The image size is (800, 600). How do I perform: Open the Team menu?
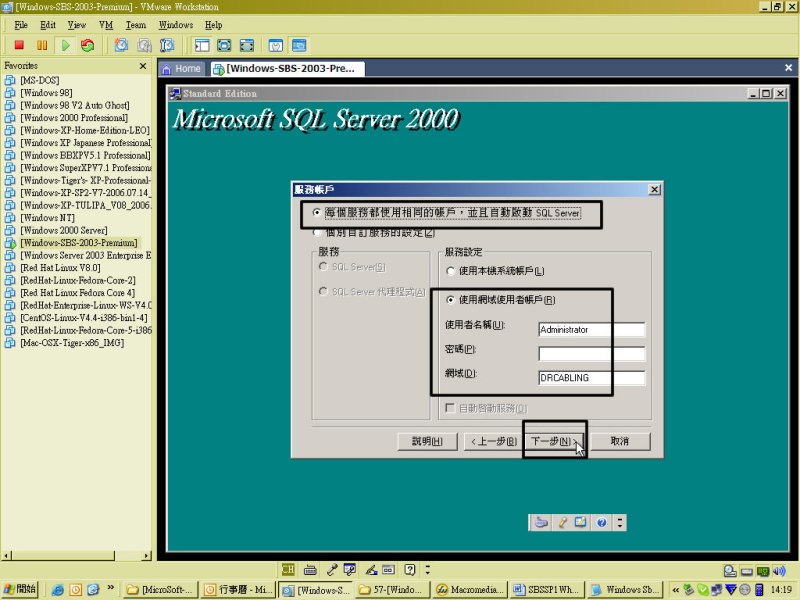(136, 25)
